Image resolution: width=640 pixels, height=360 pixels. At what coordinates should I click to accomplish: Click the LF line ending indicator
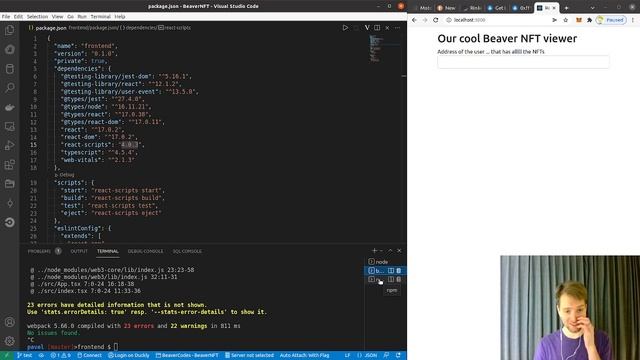[347, 355]
